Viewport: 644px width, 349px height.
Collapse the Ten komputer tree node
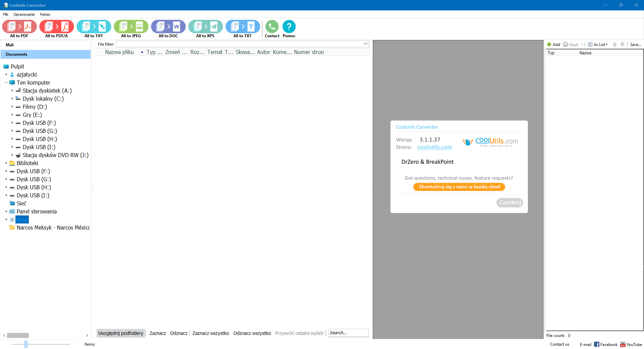[6, 83]
